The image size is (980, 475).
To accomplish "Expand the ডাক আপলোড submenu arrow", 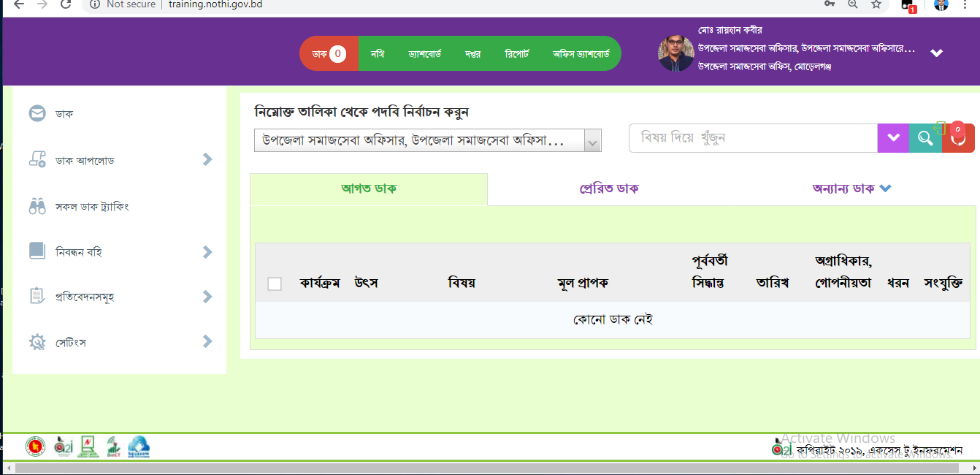I will pyautogui.click(x=207, y=159).
